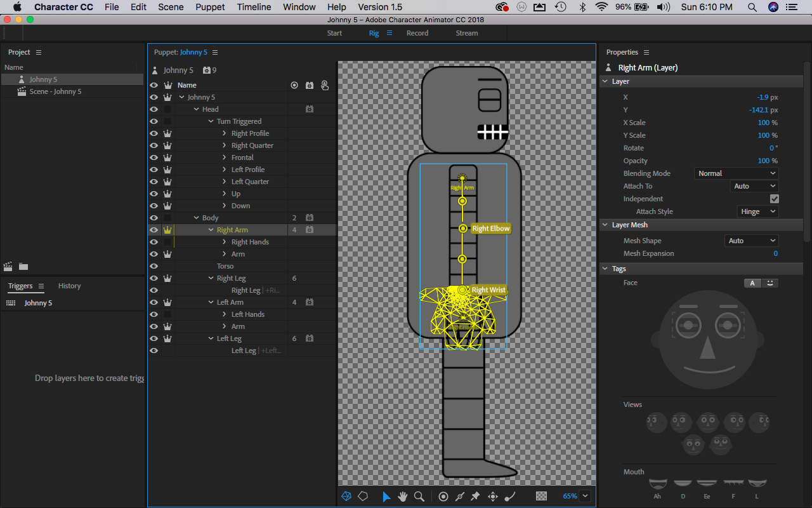
Task: Open the Blending Mode Normal dropdown
Action: coord(737,173)
